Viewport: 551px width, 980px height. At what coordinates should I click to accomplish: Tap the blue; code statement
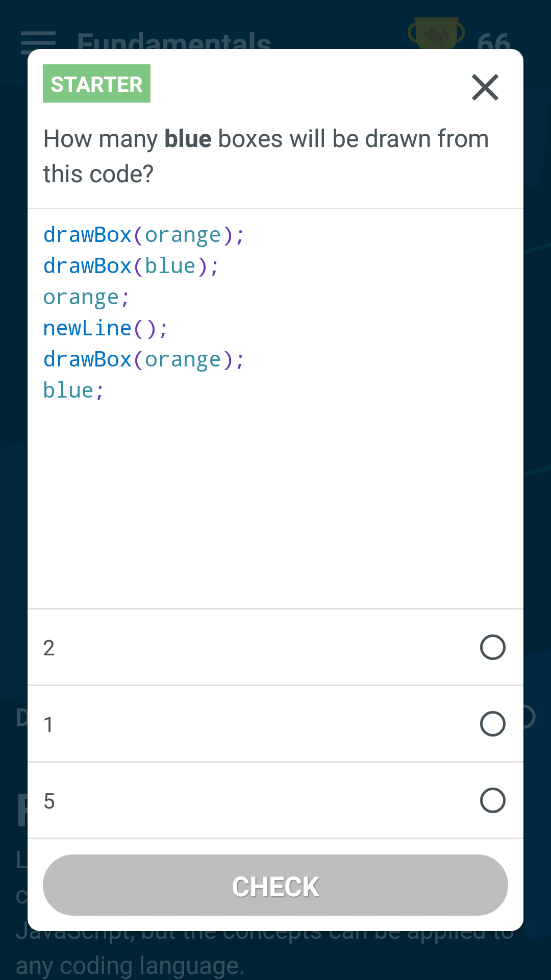(x=73, y=390)
